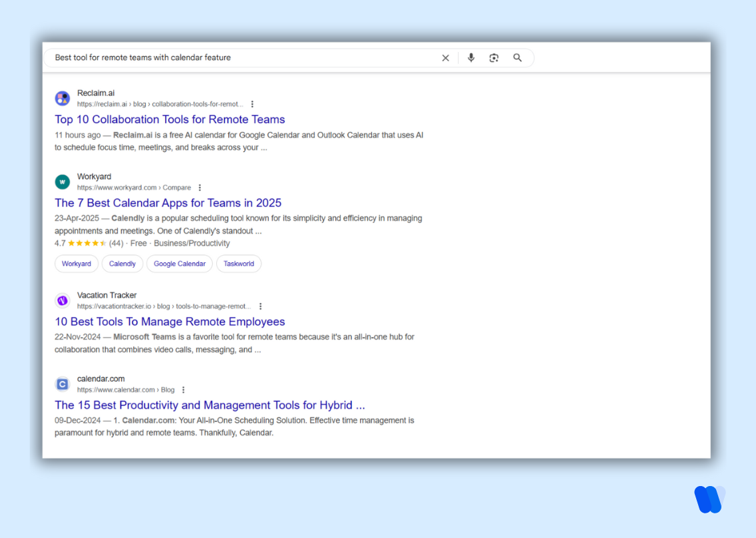
Task: Open the three-dot menu on the Workyard result
Action: point(199,187)
